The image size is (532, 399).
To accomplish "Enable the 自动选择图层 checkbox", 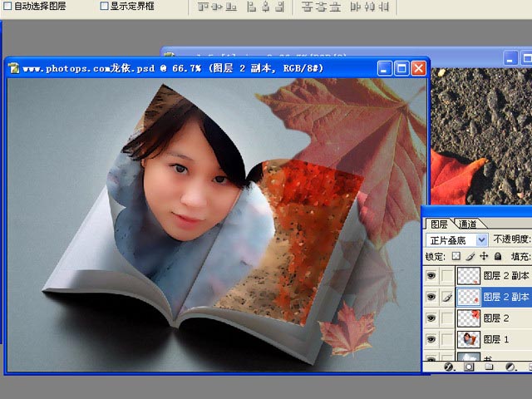I will click(7, 6).
